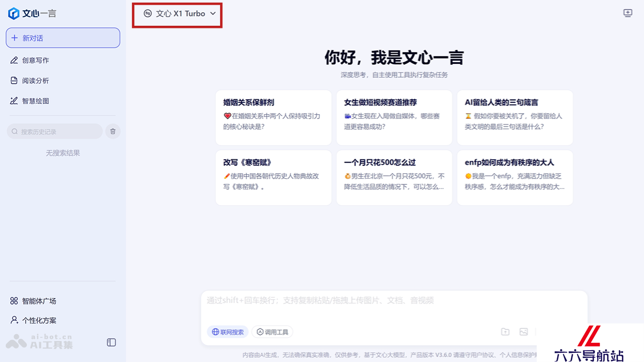Click the screen icon at top right
This screenshot has width=644, height=362.
click(628, 13)
